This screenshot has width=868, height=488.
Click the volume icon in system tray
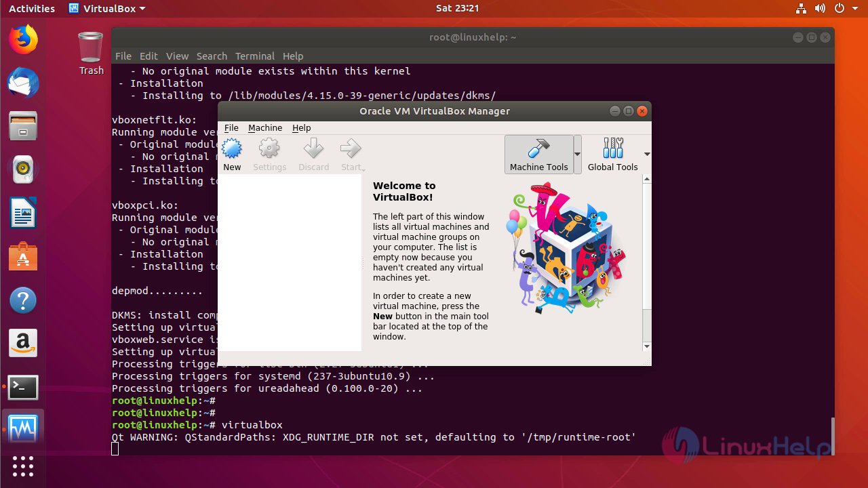point(820,9)
